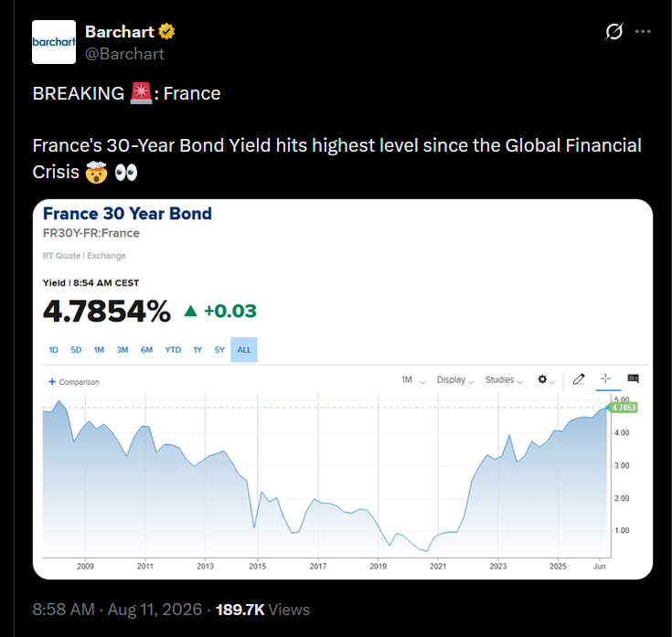Switch to the 5Y range
This screenshot has height=637, width=672.
pyautogui.click(x=219, y=349)
